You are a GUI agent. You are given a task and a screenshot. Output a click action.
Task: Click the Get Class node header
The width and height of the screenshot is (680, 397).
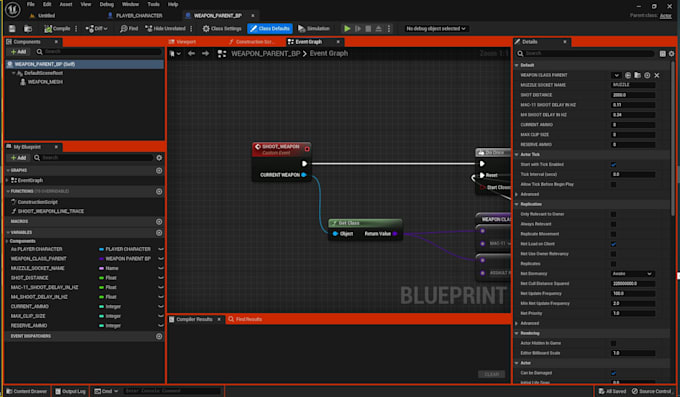coord(365,223)
